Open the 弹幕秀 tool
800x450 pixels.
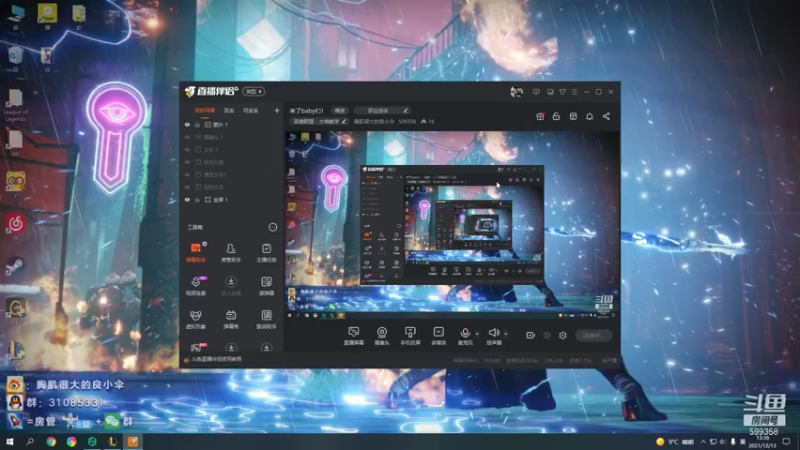[x=231, y=319]
